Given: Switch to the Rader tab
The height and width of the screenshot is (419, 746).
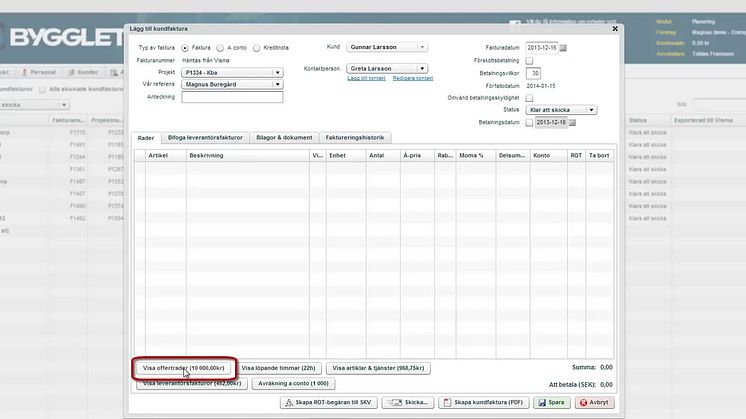Looking at the screenshot, I should (x=146, y=138).
